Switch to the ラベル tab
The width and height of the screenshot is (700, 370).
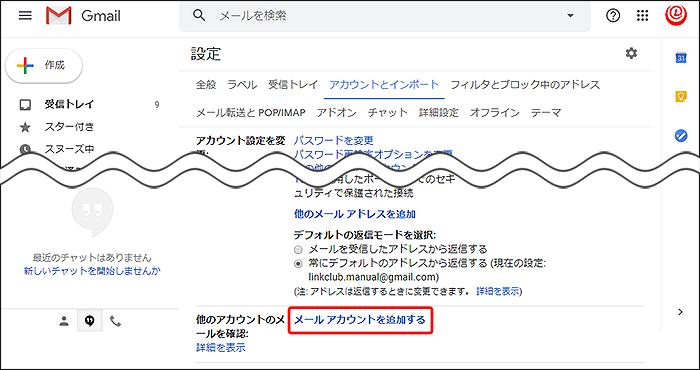[x=242, y=85]
